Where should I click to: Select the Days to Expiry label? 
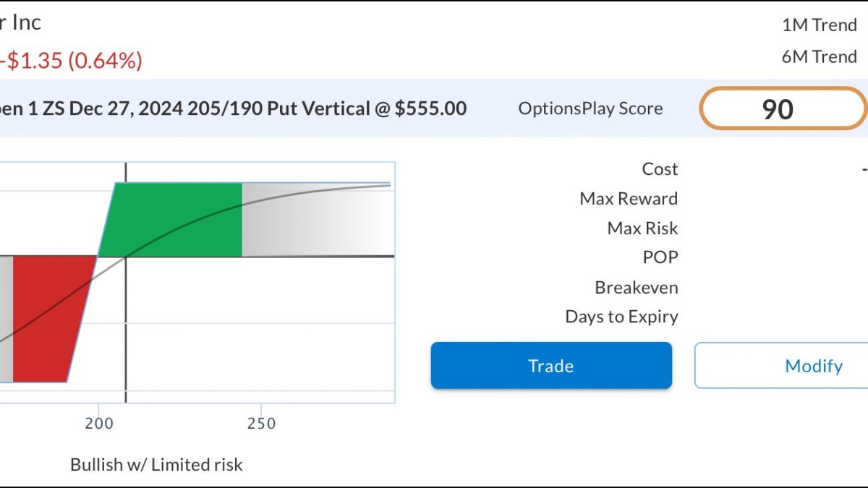pyautogui.click(x=621, y=317)
